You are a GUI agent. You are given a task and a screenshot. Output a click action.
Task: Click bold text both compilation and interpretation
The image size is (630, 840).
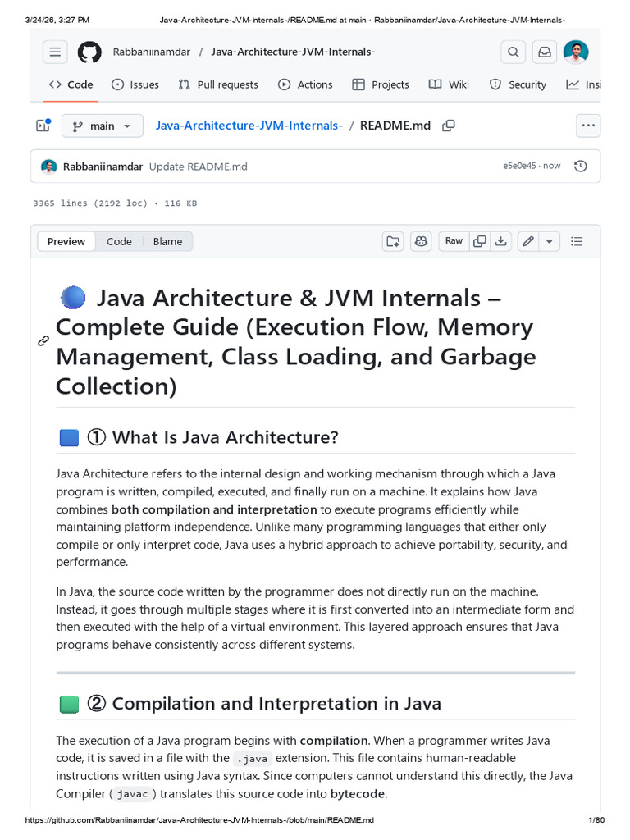point(214,509)
